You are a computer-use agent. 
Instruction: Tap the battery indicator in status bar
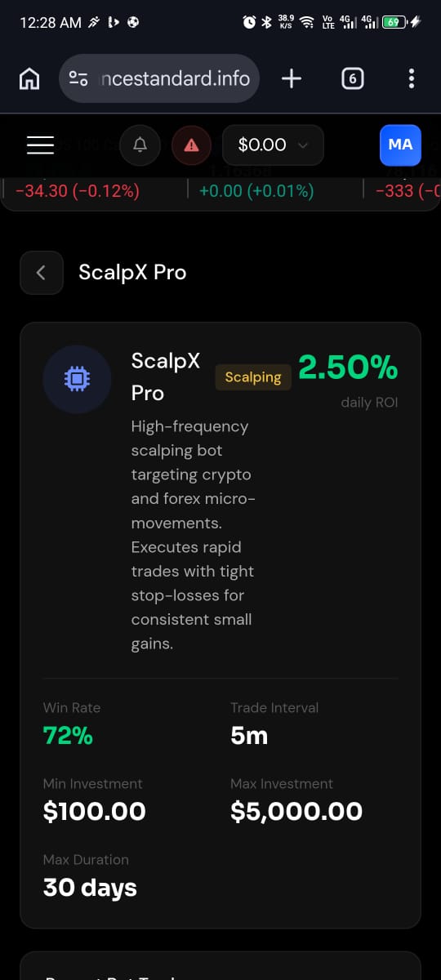[394, 22]
